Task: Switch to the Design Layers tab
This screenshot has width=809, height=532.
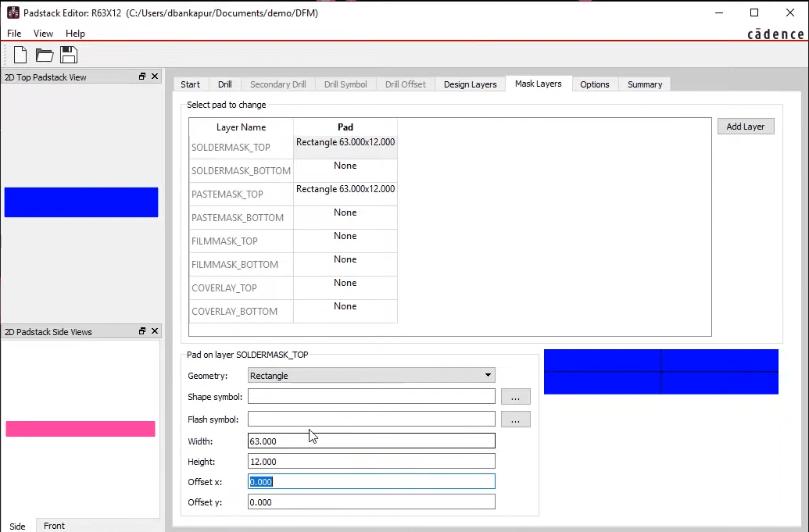Action: [x=470, y=84]
